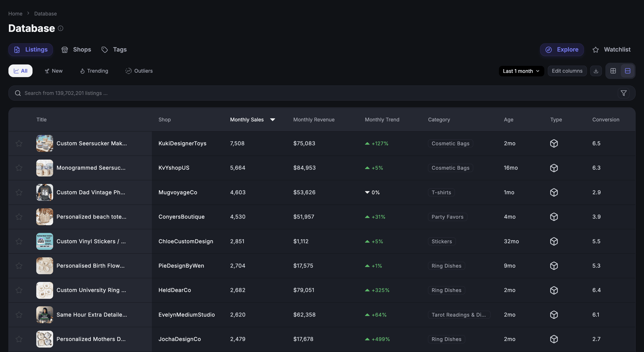Click the Cosmetic Bags category tag in first row
644x352 pixels.
tap(450, 143)
